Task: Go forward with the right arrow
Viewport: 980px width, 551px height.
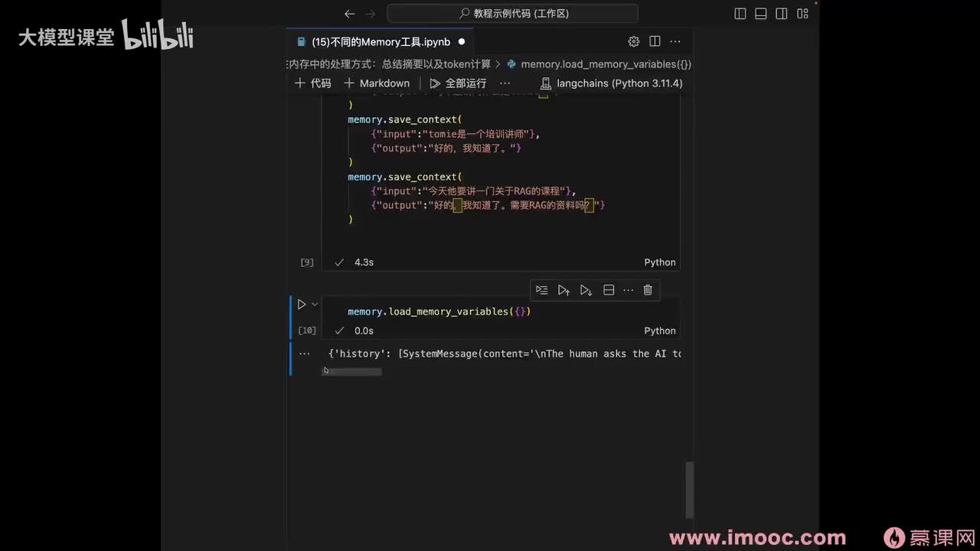Action: pos(371,14)
